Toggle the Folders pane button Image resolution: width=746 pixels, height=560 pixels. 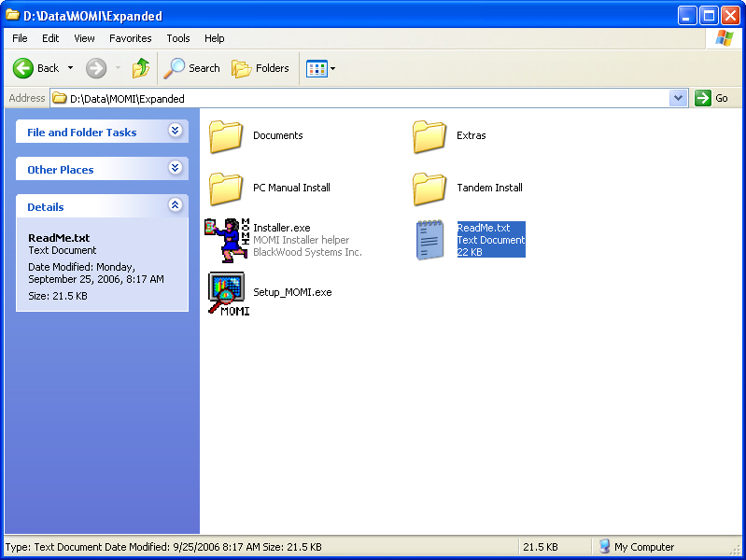click(260, 68)
